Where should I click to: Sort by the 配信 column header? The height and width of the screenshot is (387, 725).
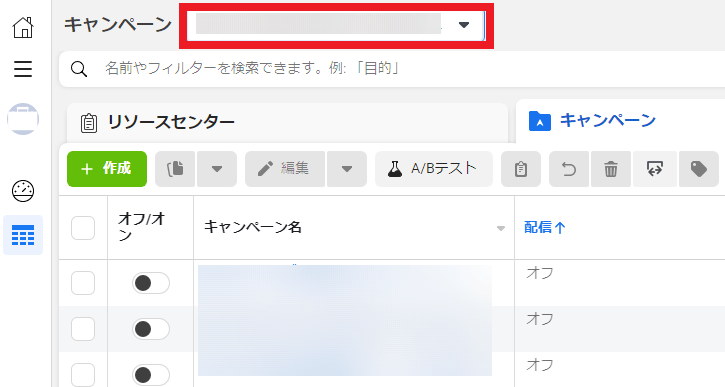tap(545, 227)
